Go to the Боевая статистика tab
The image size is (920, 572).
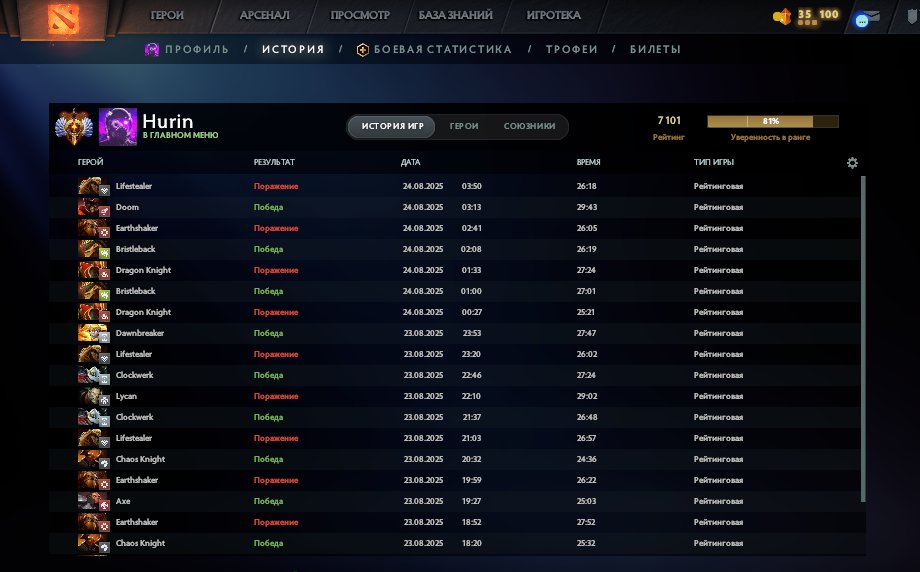click(x=442, y=49)
